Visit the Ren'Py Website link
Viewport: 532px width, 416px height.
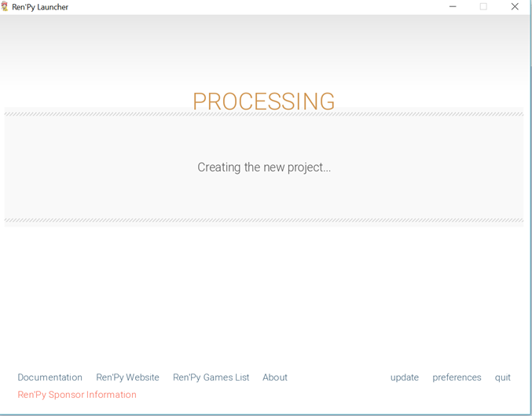tap(127, 377)
